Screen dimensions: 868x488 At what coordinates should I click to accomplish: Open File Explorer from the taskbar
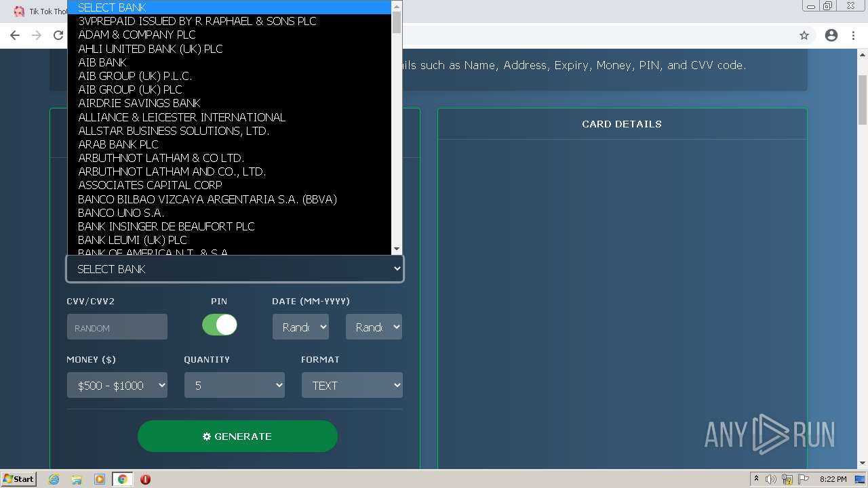[x=77, y=479]
